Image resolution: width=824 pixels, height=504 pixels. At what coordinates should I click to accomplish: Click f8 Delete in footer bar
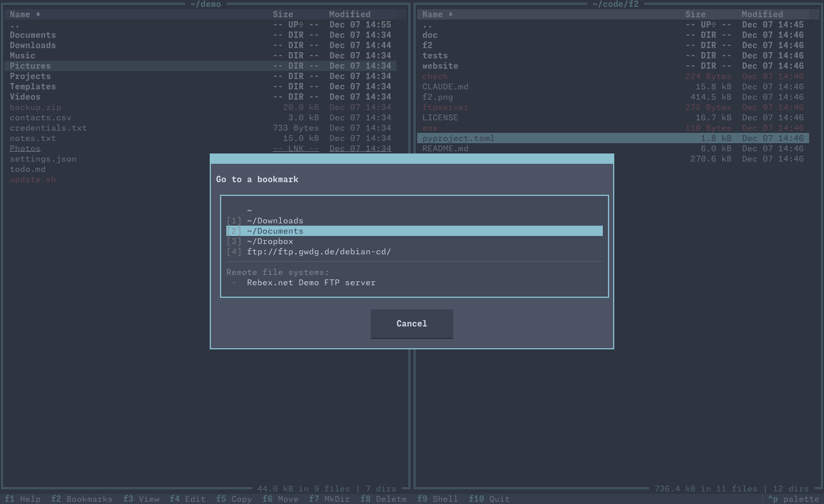click(383, 499)
